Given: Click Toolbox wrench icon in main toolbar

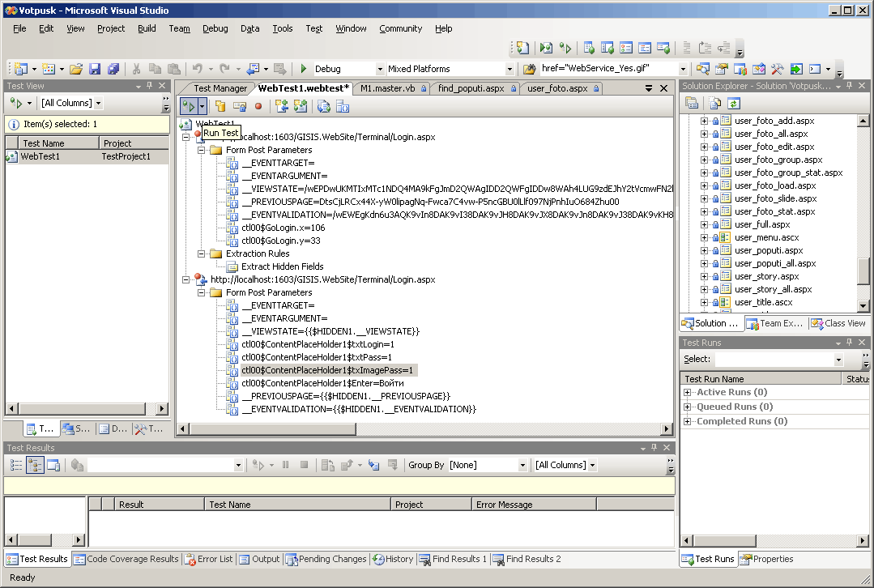Looking at the screenshot, I should 777,69.
